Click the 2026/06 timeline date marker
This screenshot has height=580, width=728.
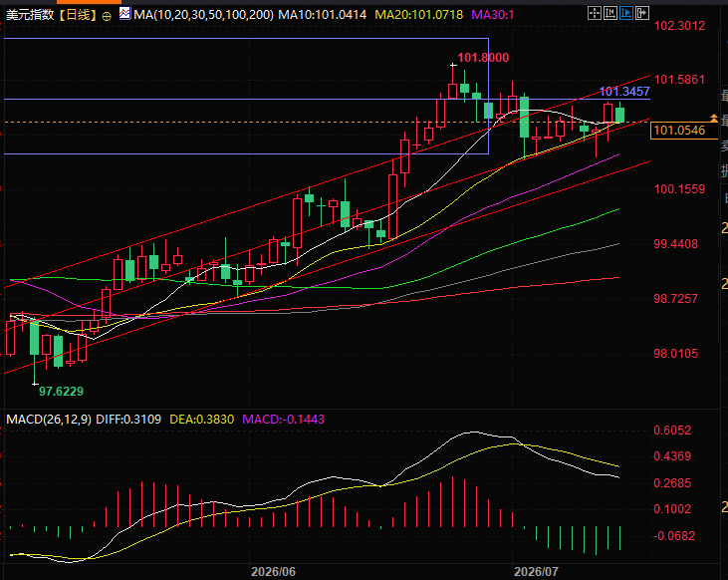(273, 572)
